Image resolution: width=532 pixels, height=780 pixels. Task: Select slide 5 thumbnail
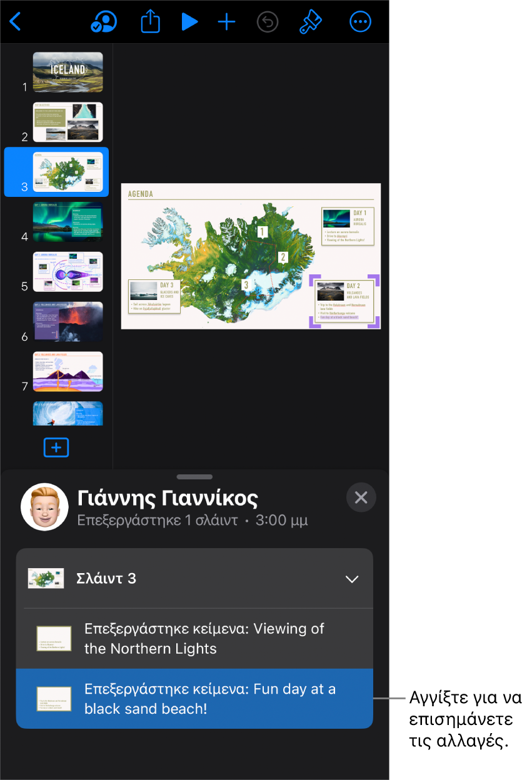[x=68, y=272]
